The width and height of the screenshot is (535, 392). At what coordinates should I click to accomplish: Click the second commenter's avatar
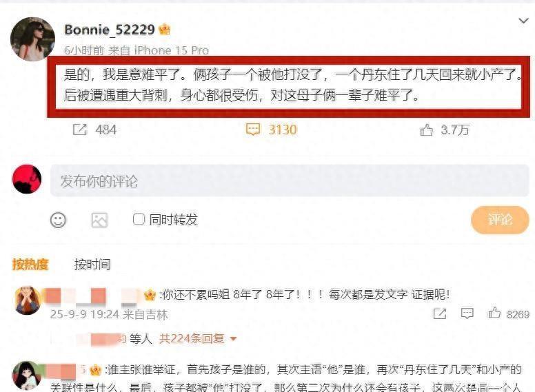pyautogui.click(x=27, y=375)
